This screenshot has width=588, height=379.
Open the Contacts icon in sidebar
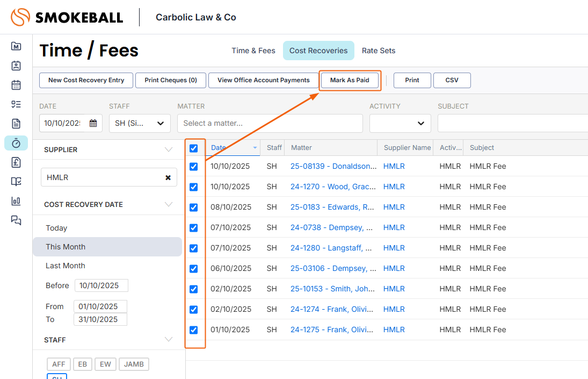[x=16, y=66]
